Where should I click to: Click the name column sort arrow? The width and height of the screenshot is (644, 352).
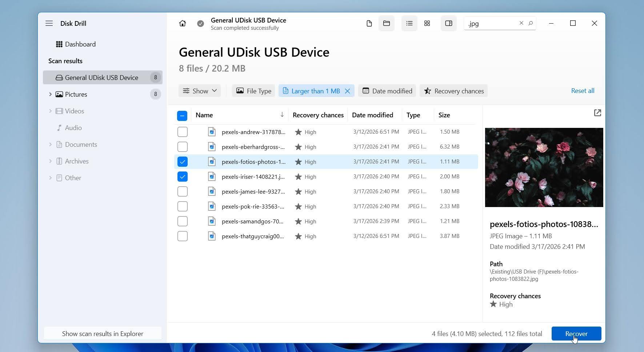(282, 115)
